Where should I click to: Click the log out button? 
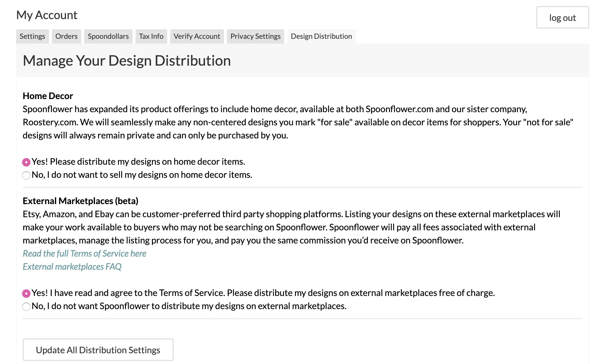(x=562, y=18)
